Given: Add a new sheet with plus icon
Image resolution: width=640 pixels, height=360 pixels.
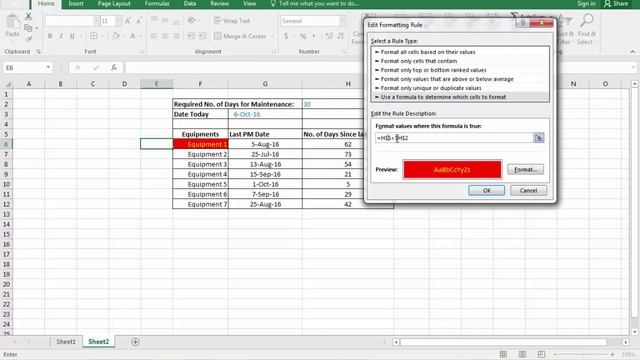Looking at the screenshot, I should (135, 342).
